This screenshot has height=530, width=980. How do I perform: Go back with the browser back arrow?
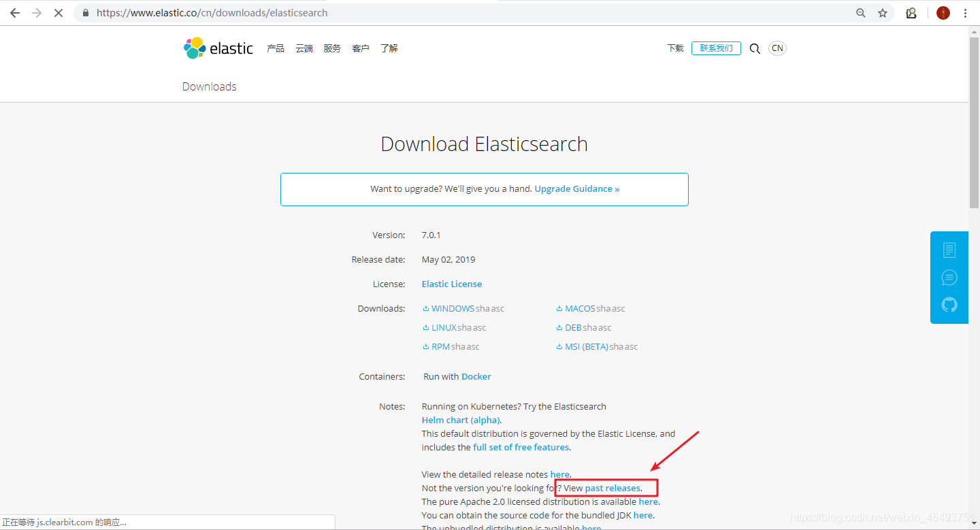point(14,13)
